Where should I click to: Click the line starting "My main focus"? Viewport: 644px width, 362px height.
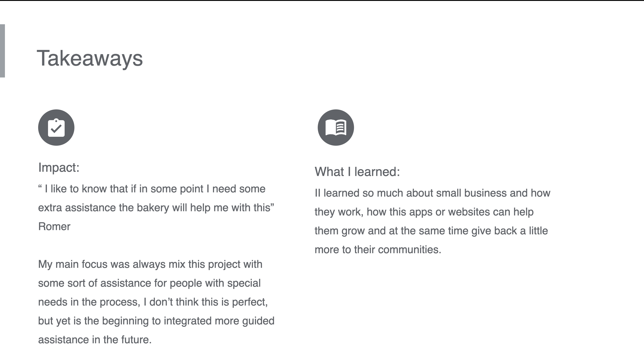pos(150,265)
